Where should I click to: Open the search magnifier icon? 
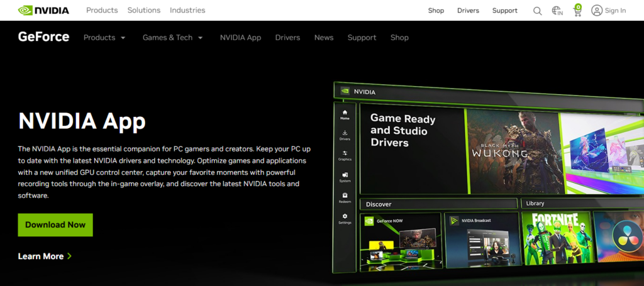coord(537,11)
